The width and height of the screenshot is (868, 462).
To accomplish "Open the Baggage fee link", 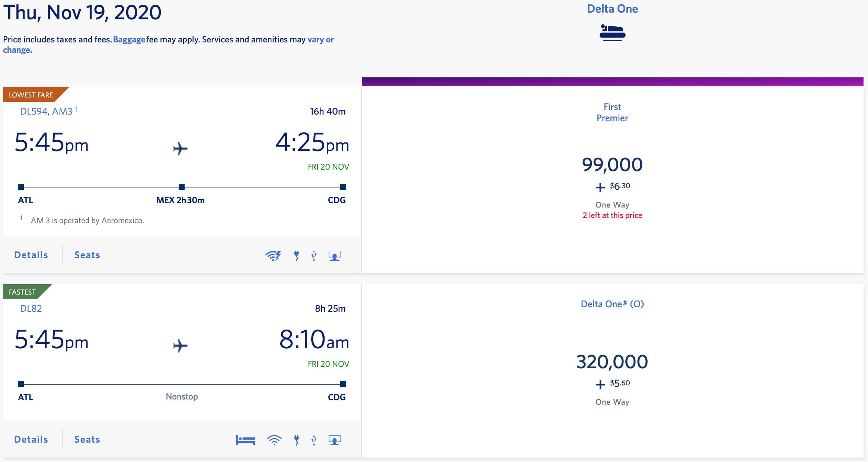I will [x=129, y=40].
